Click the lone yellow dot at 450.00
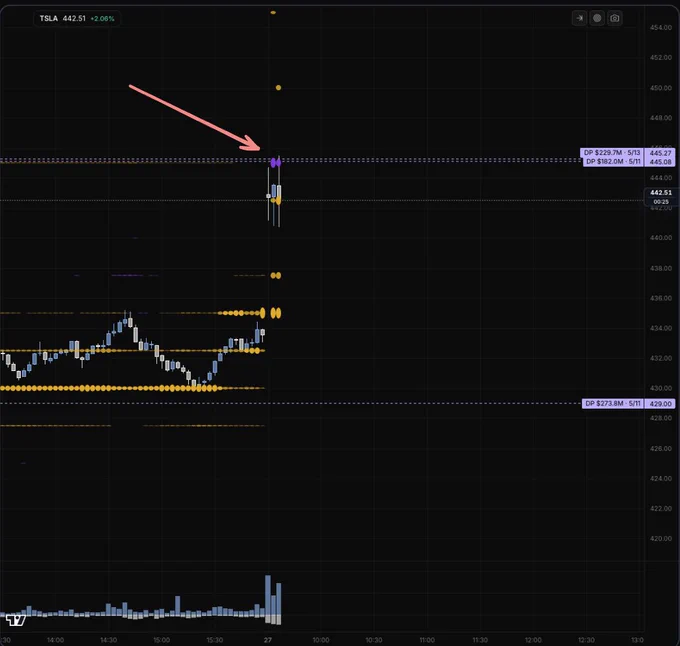Viewport: 680px width, 646px height. [x=278, y=88]
